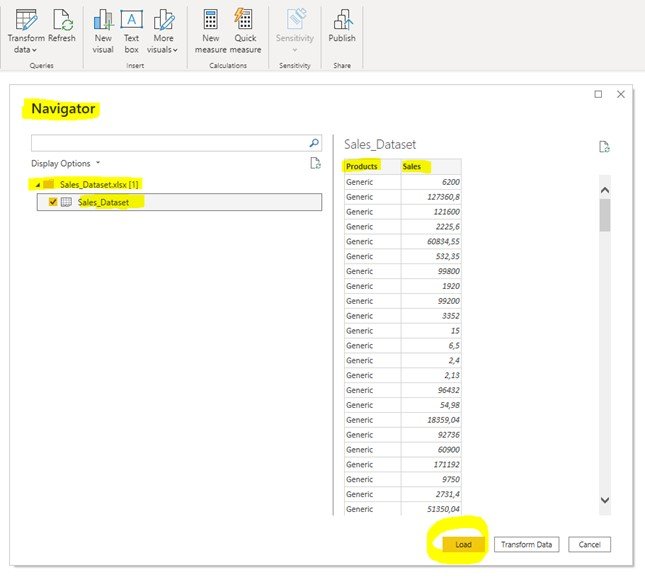This screenshot has height=582, width=645.
Task: Click inside the Navigator search field
Action: (176, 143)
